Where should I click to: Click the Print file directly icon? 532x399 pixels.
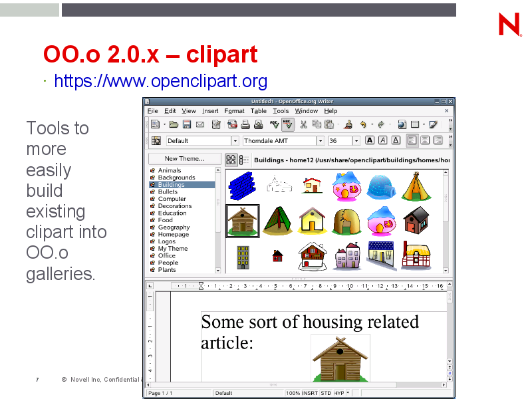(245, 124)
